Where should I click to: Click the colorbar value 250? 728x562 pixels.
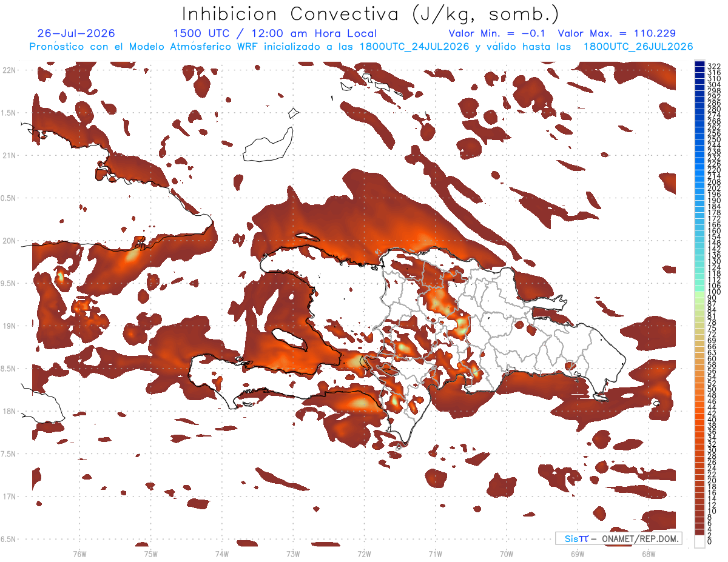click(713, 139)
